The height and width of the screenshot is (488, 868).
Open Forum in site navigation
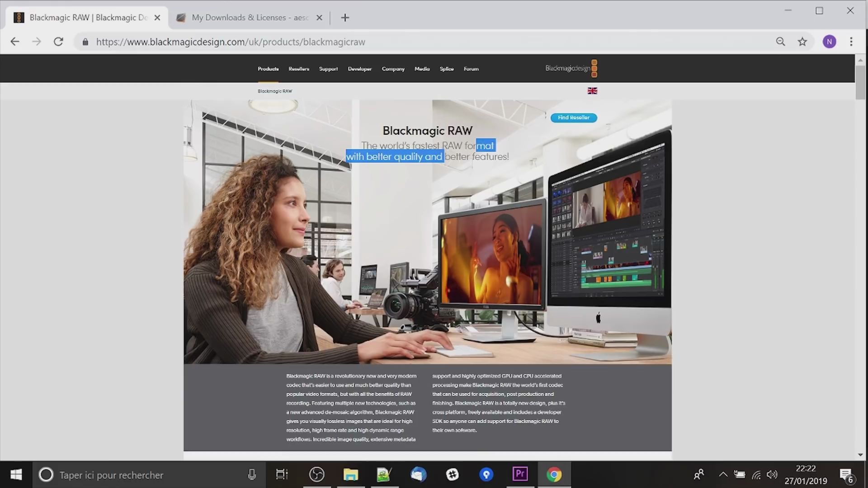click(x=471, y=69)
